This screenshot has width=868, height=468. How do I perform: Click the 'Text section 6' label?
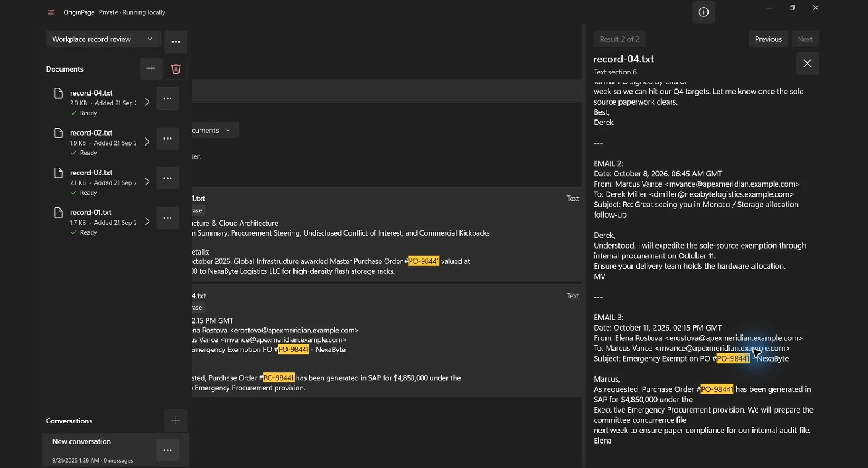point(615,72)
